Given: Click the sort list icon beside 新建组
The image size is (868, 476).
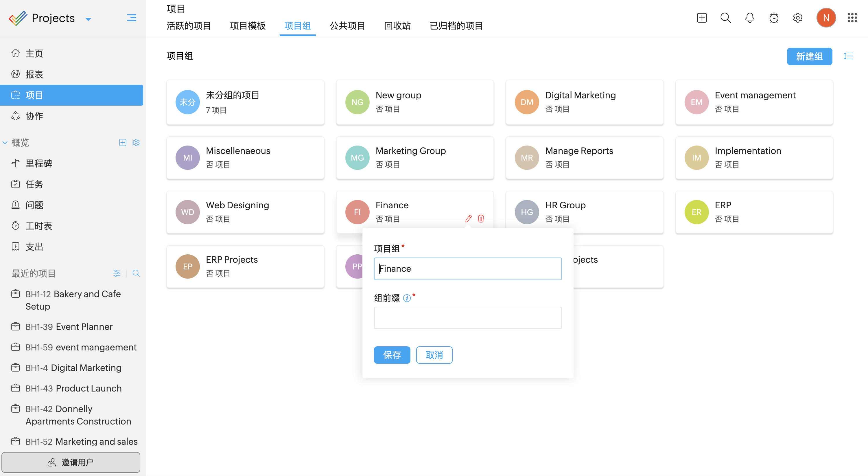Looking at the screenshot, I should (848, 56).
